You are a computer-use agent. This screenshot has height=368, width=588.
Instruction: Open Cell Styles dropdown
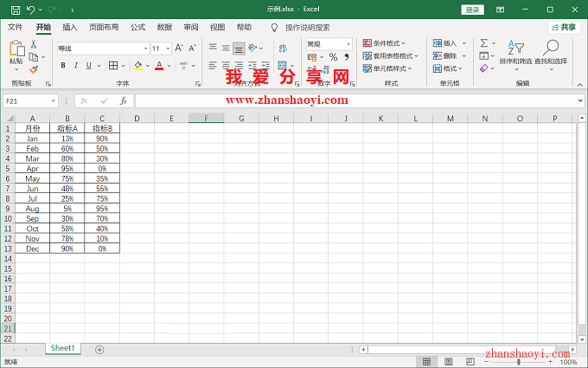coord(387,68)
